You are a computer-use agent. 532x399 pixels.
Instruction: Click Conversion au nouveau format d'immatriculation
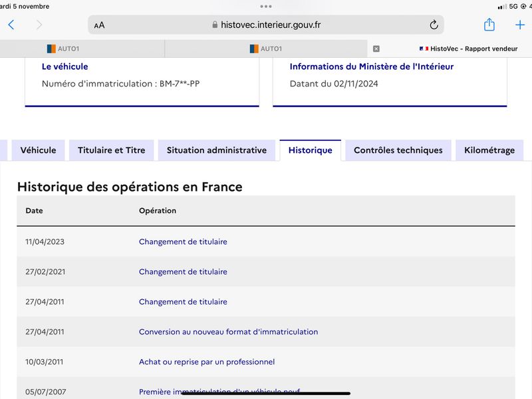[228, 332]
